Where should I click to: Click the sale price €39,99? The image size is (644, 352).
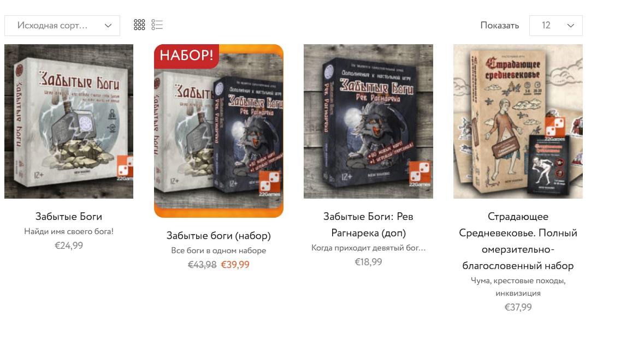click(235, 265)
